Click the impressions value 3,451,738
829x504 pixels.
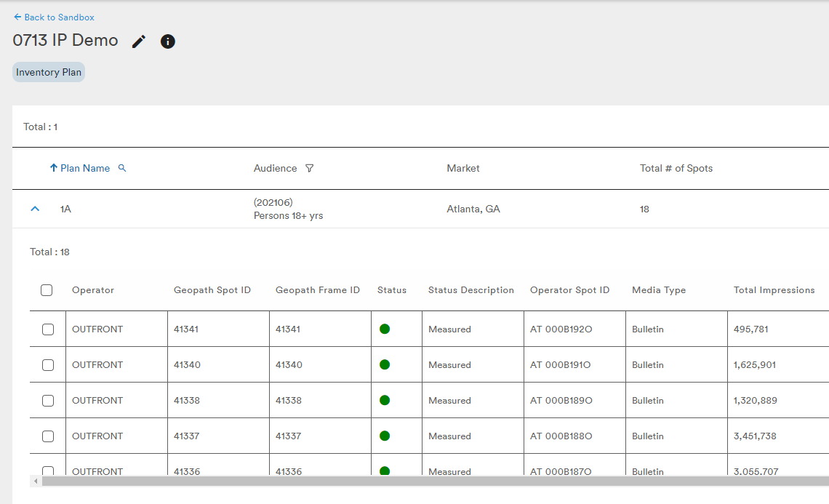[755, 436]
